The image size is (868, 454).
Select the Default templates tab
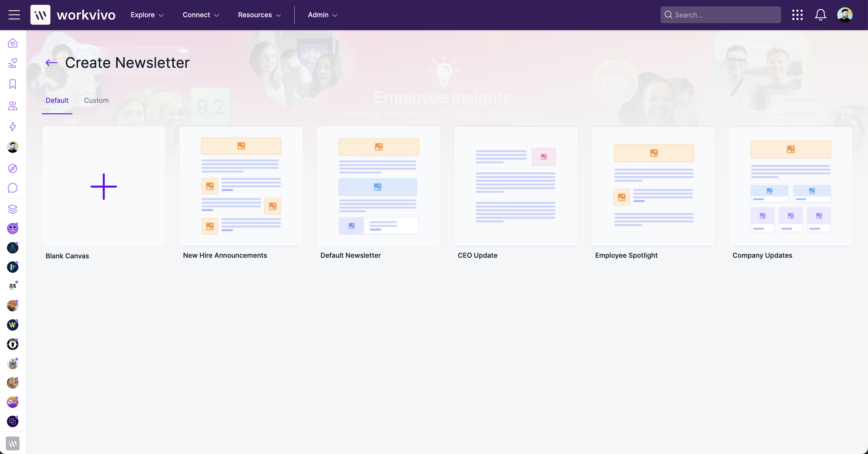[57, 100]
